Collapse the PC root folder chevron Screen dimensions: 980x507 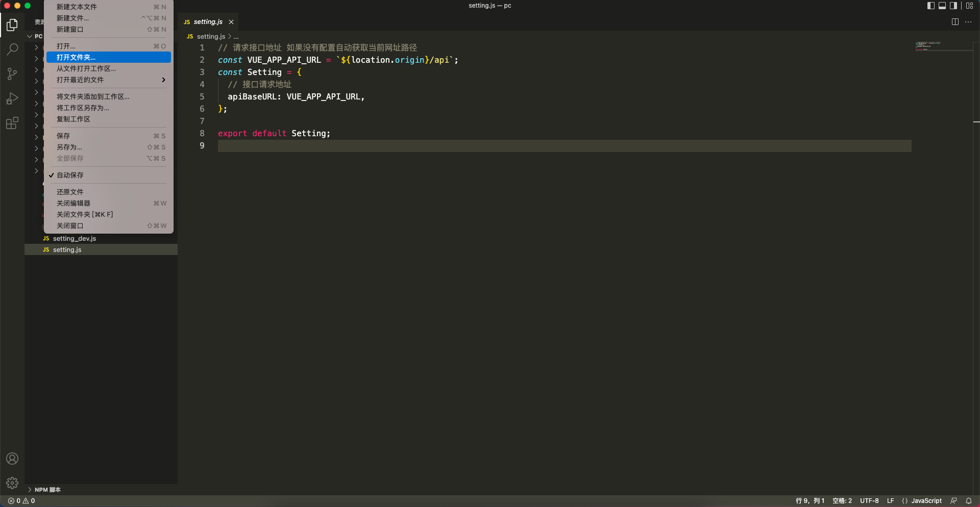tap(30, 36)
